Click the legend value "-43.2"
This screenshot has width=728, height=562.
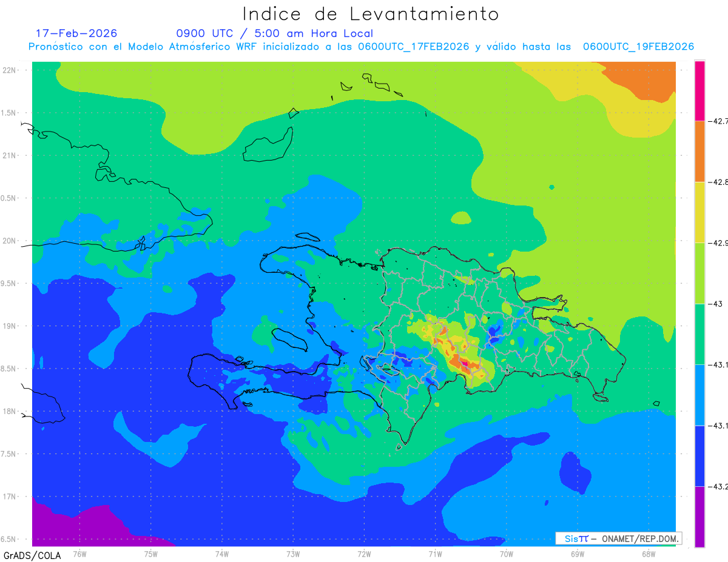pos(718,486)
